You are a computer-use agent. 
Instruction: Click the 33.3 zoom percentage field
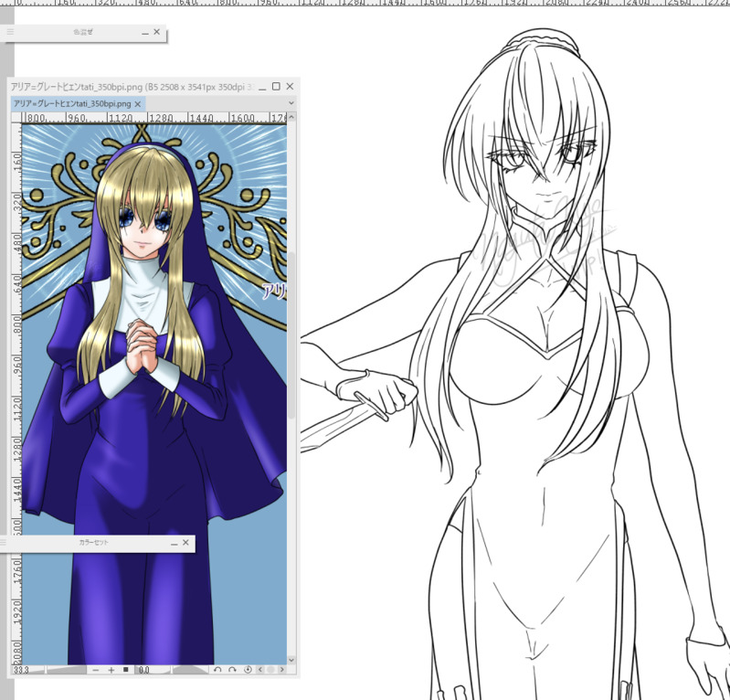22,670
